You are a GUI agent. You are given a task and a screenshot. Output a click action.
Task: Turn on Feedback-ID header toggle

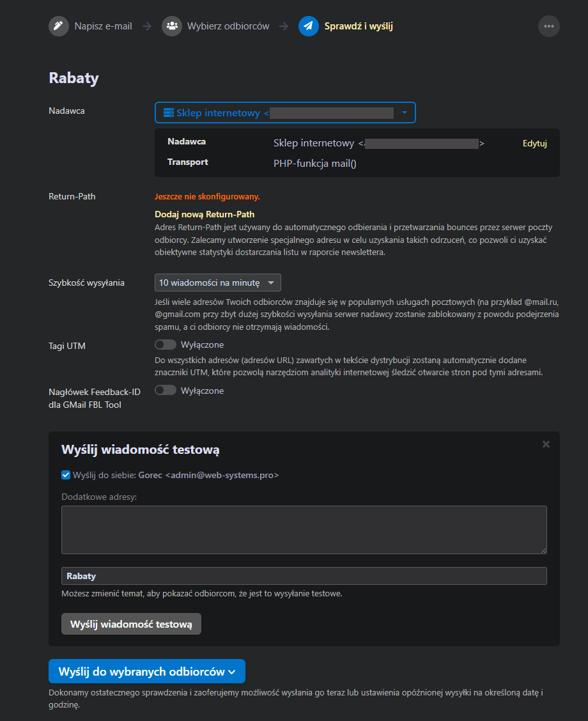pos(166,391)
